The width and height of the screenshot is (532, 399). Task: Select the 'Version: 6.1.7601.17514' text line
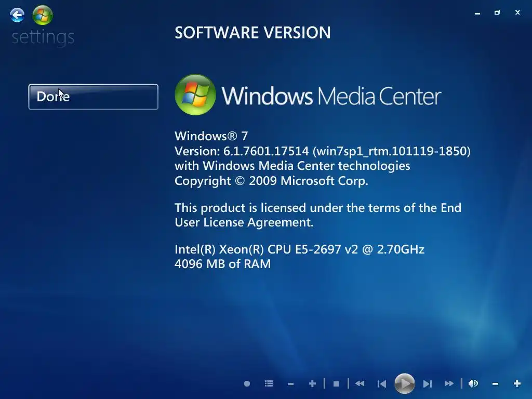322,151
